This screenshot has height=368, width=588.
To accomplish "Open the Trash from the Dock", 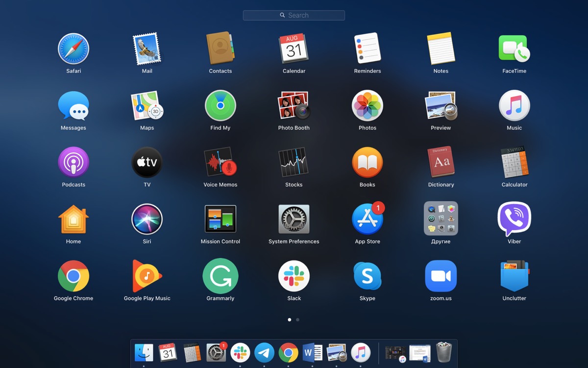I will click(444, 352).
